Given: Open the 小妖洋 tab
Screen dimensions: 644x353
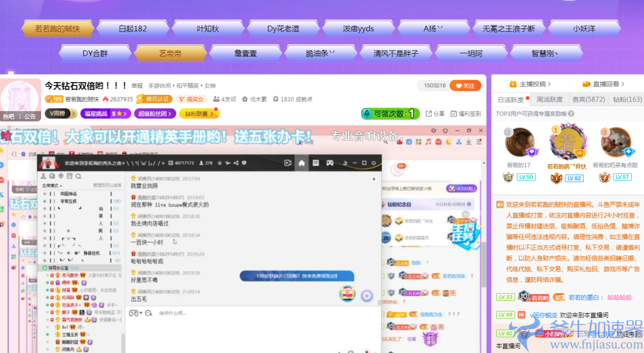Looking at the screenshot, I should [584, 29].
